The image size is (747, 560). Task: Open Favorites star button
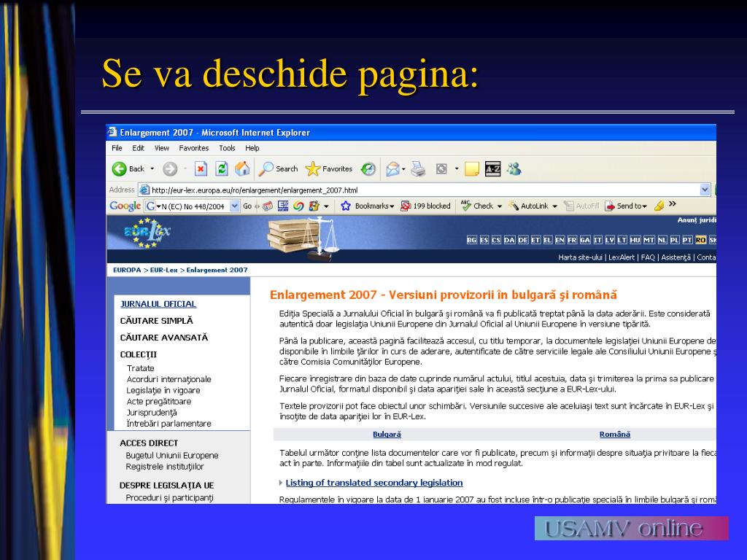coord(329,168)
